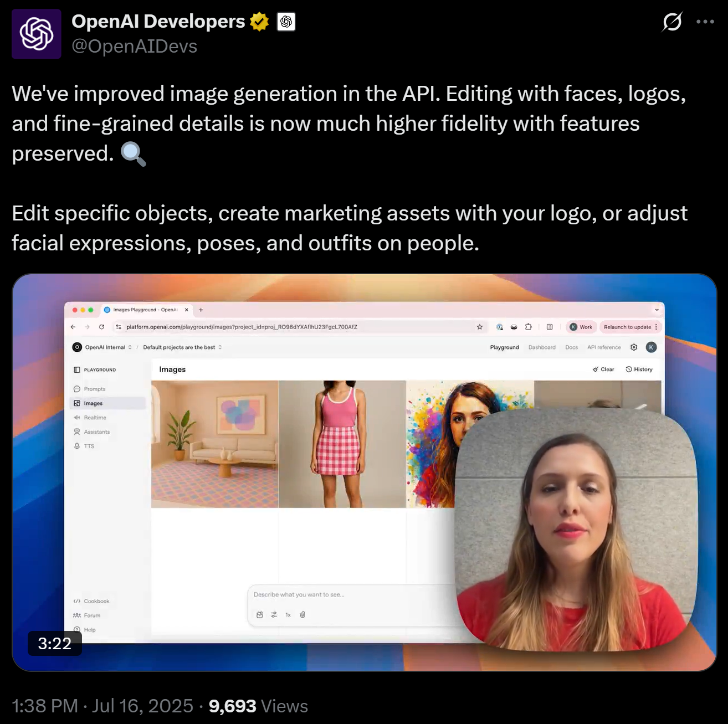Screen dimensions: 728x724
Task: Select the living room interior image thumbnail
Action: [x=215, y=444]
